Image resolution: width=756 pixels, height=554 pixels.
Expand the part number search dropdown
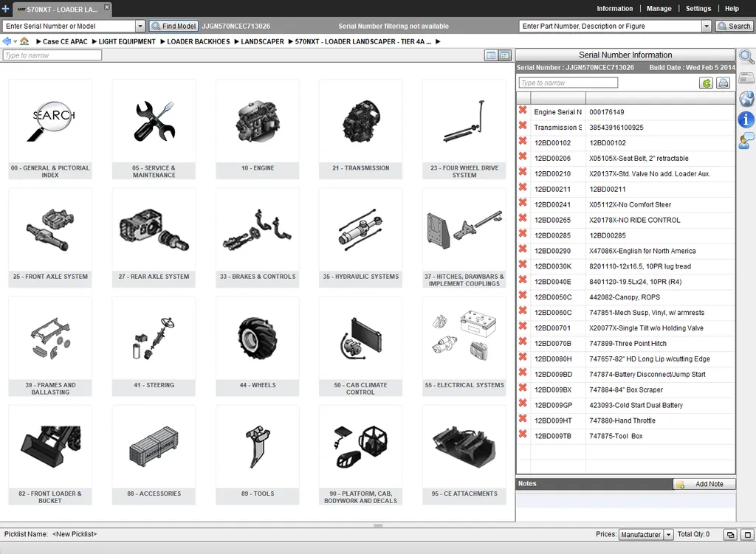click(707, 26)
